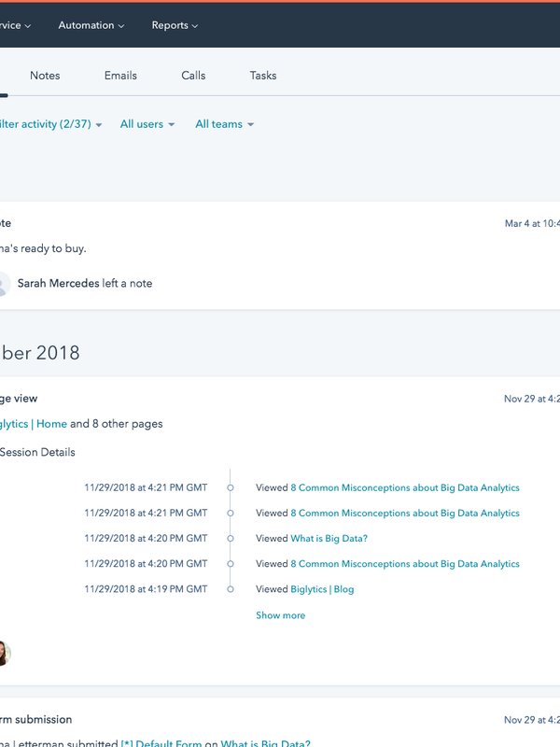Open the Biglytics | Blog link
The width and height of the screenshot is (560, 747).
click(322, 589)
